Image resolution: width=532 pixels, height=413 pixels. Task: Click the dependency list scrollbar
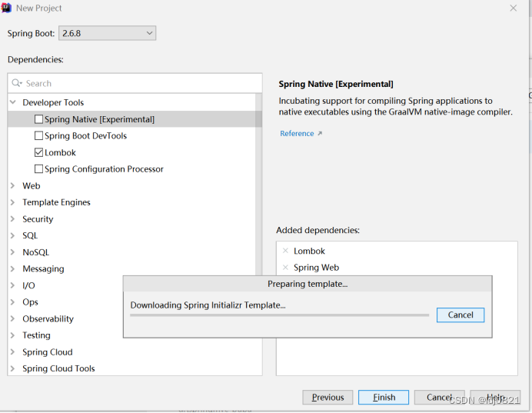pyautogui.click(x=258, y=183)
